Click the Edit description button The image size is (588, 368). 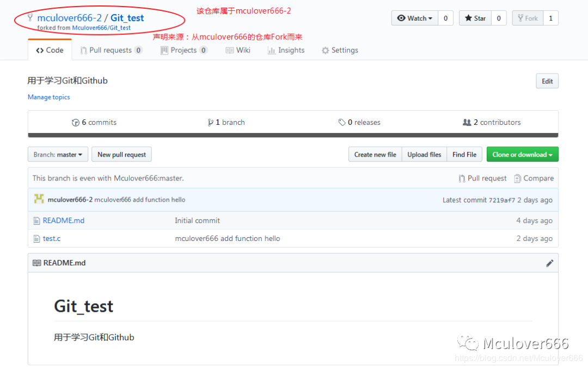point(547,81)
